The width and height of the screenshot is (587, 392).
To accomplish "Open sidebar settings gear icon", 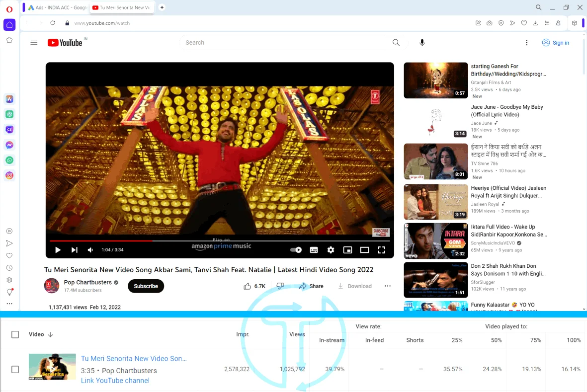I will pyautogui.click(x=9, y=280).
